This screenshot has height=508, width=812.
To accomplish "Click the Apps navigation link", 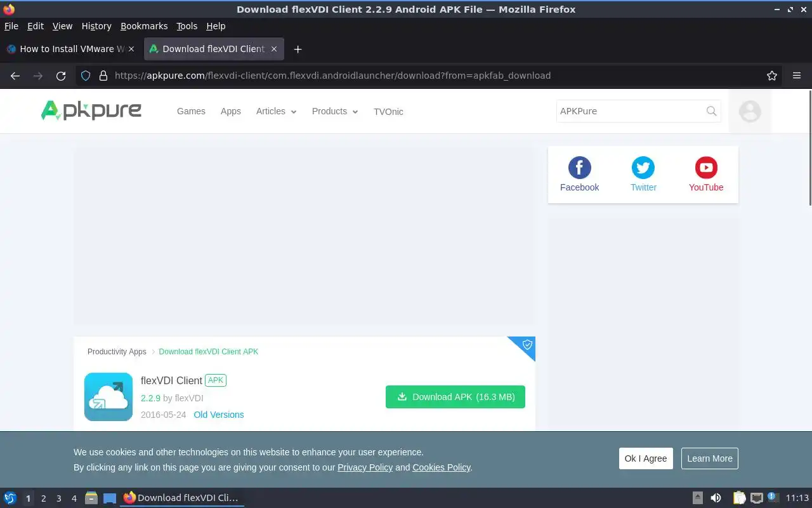I will pos(231,111).
